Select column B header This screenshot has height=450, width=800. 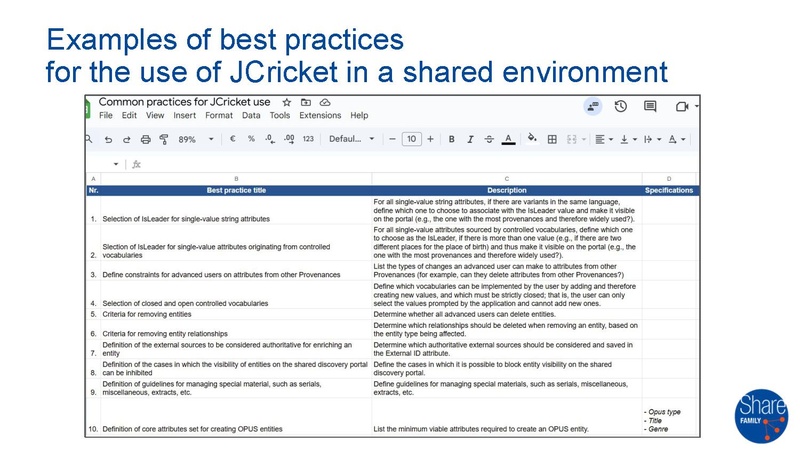pyautogui.click(x=236, y=179)
